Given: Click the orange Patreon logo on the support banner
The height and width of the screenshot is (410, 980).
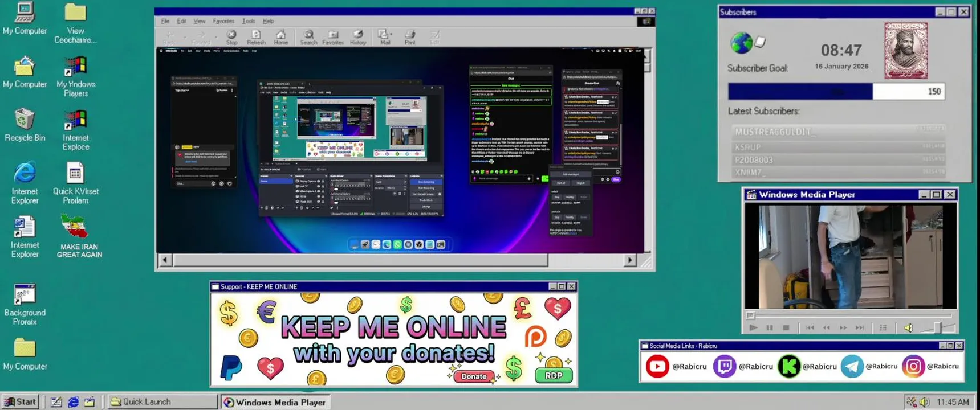Looking at the screenshot, I should coord(535,337).
